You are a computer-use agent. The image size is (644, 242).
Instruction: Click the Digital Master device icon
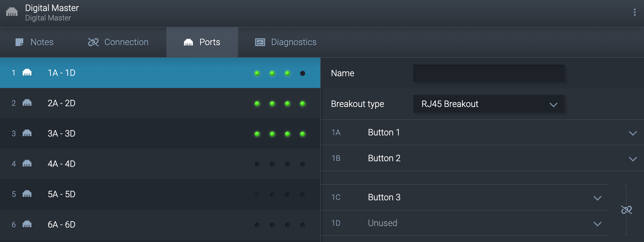coord(12,12)
